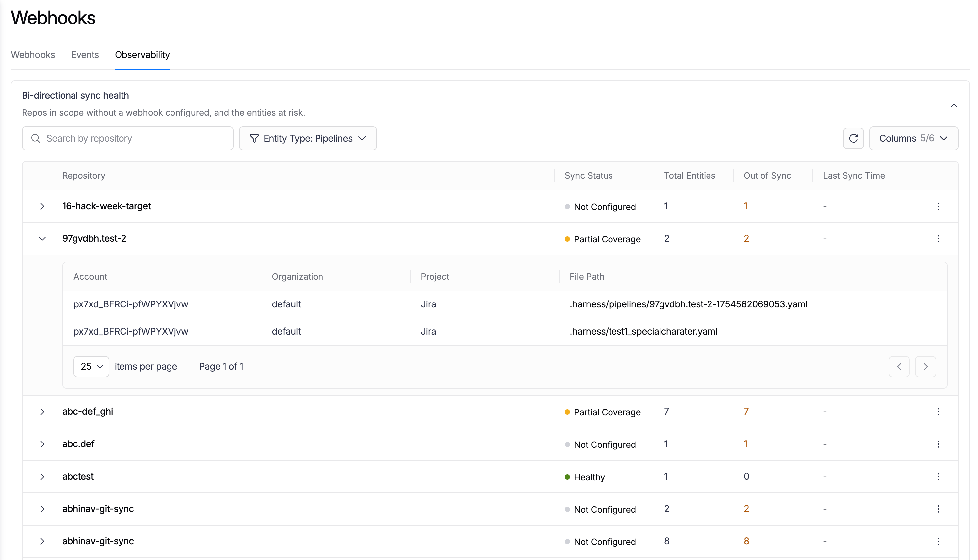Go to previous page in nested table

tap(899, 366)
